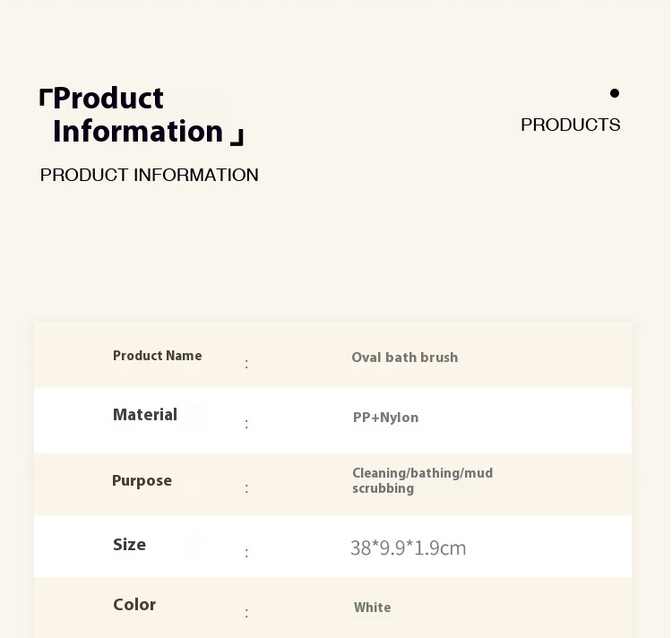Click the colon in the Size row
This screenshot has width=672, height=638.
(x=246, y=553)
